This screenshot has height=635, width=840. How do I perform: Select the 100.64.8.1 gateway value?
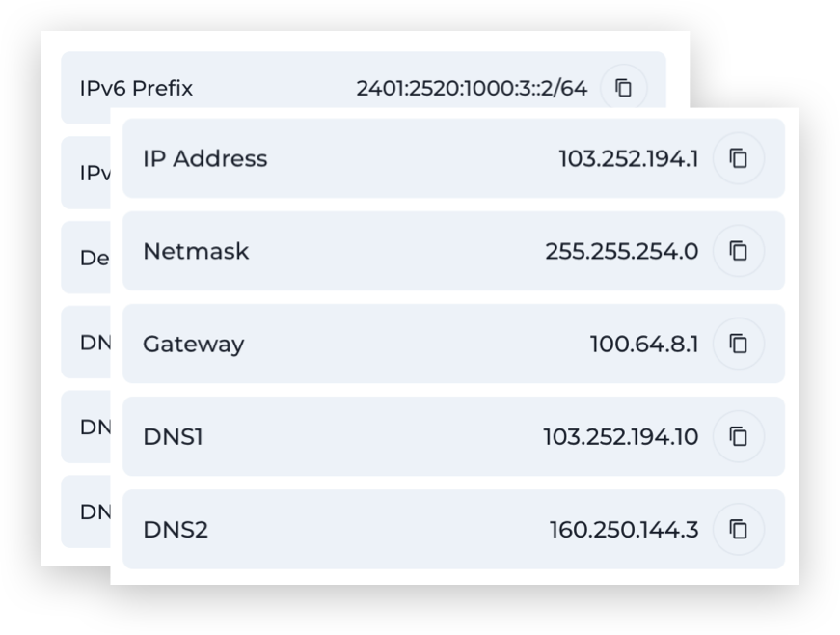pyautogui.click(x=643, y=344)
